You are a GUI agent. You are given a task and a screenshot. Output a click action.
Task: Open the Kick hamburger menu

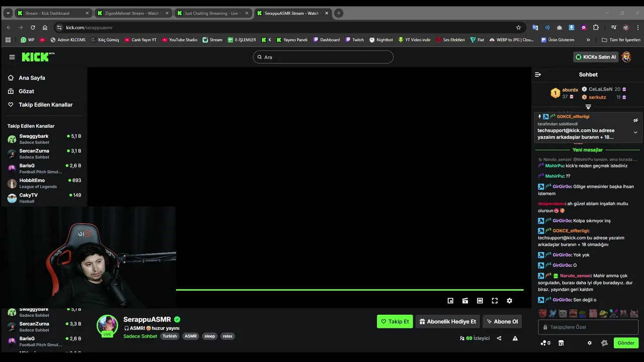12,57
